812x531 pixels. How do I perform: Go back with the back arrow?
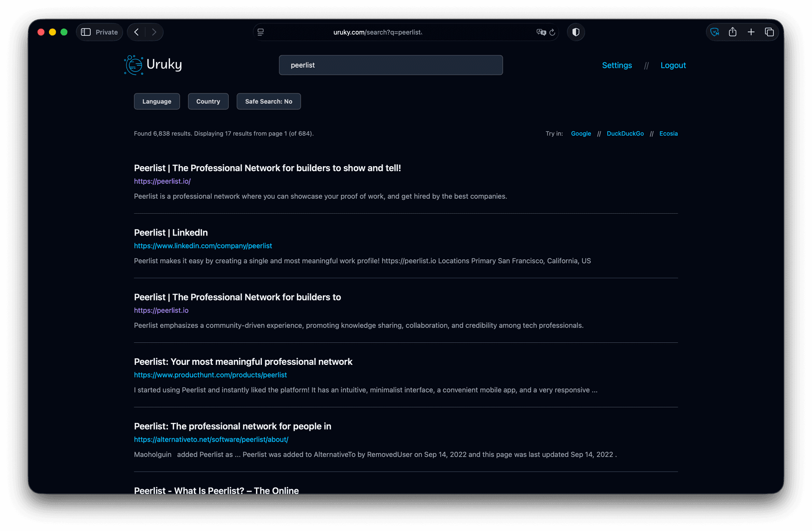coord(137,32)
